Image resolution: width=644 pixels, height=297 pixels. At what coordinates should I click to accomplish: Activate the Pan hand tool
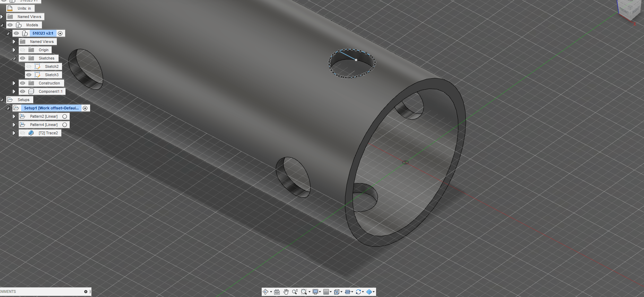coord(286,292)
